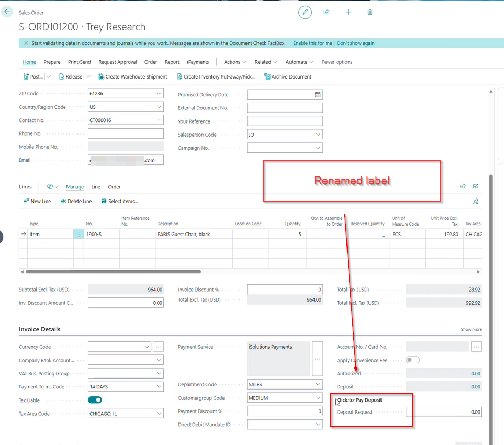Screen dimensions: 504x445
Task: Open the Salesperson Code dropdown
Action: pos(319,135)
